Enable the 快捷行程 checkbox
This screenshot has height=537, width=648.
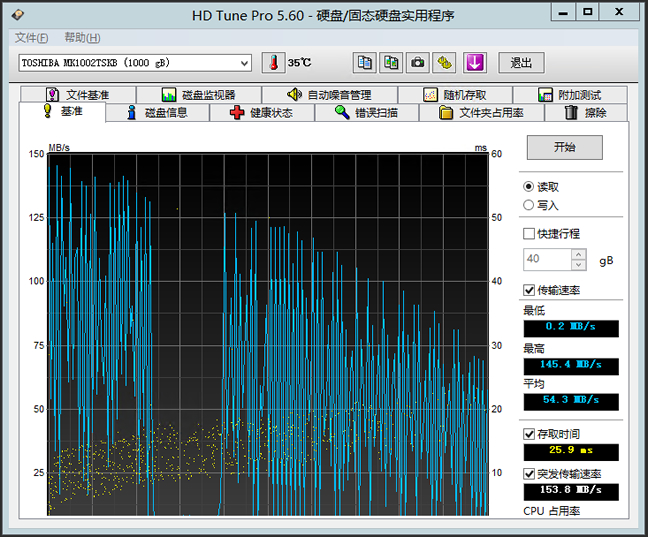(x=529, y=233)
